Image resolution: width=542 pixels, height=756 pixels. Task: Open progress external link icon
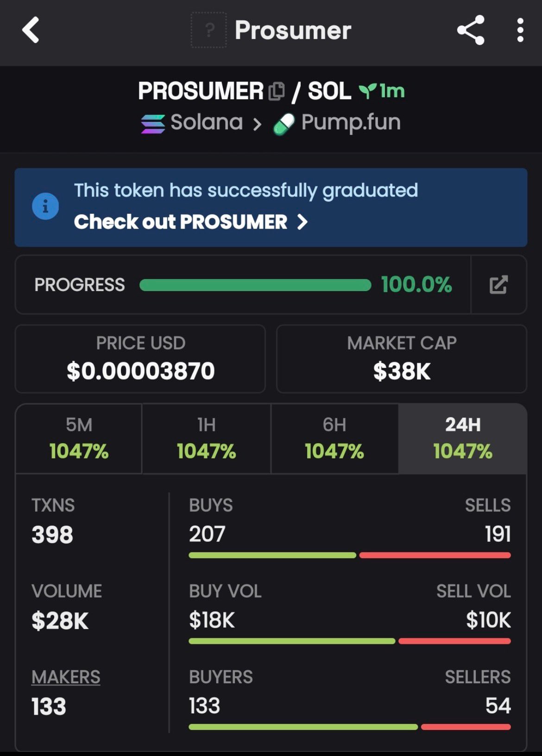tap(498, 285)
